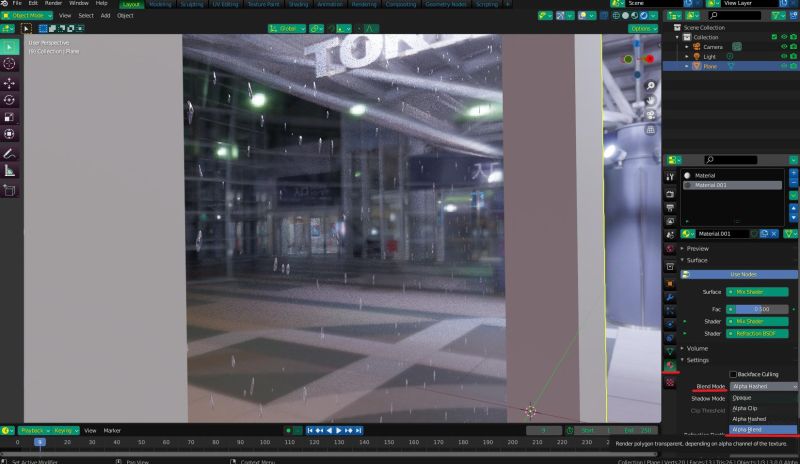Switch to the Modeling workspace tab

click(160, 4)
